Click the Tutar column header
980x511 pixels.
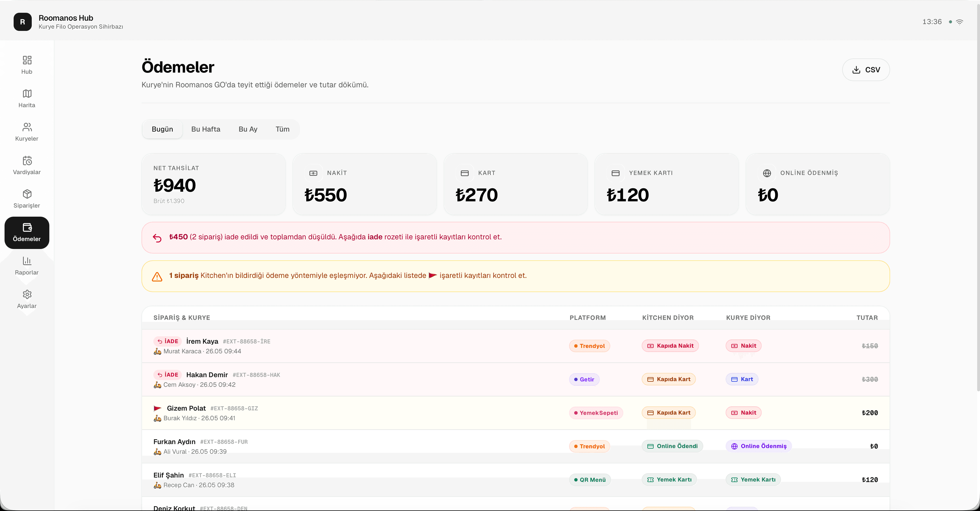pos(867,318)
